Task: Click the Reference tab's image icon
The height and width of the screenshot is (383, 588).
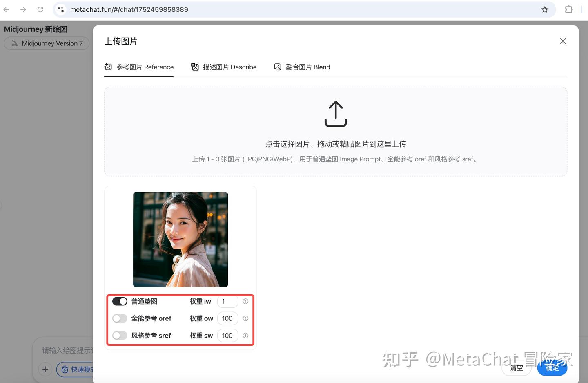Action: click(108, 67)
